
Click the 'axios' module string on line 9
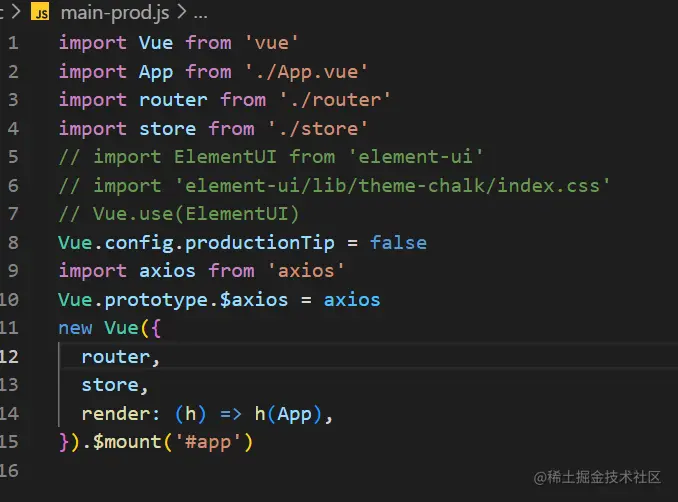point(306,271)
